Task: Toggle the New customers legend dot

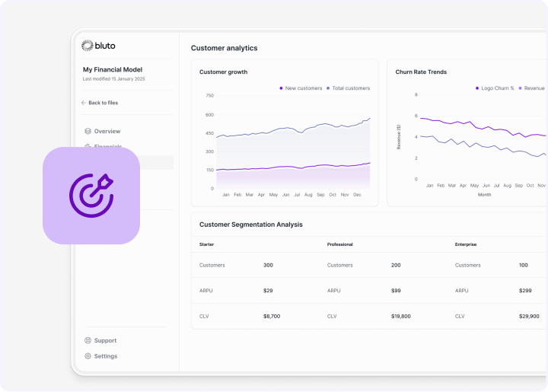Action: pyautogui.click(x=282, y=88)
